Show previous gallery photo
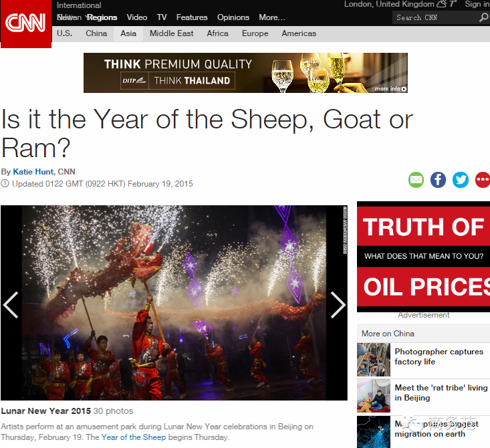The width and height of the screenshot is (490, 448). click(x=11, y=305)
